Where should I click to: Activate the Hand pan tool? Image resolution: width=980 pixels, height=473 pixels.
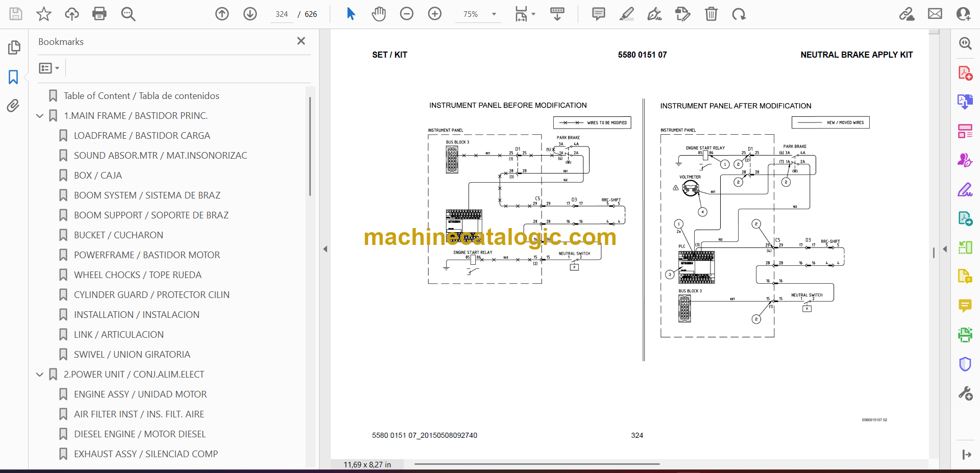click(x=379, y=14)
